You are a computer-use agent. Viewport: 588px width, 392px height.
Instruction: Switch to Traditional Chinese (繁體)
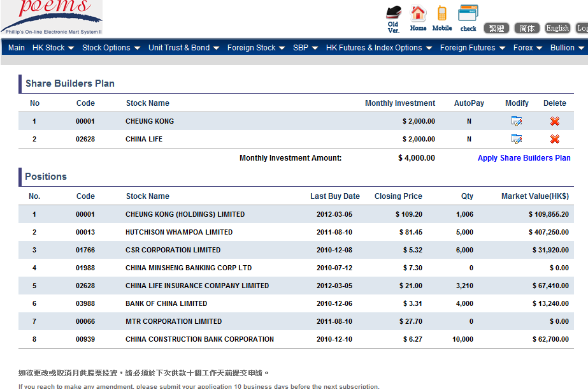click(x=497, y=28)
